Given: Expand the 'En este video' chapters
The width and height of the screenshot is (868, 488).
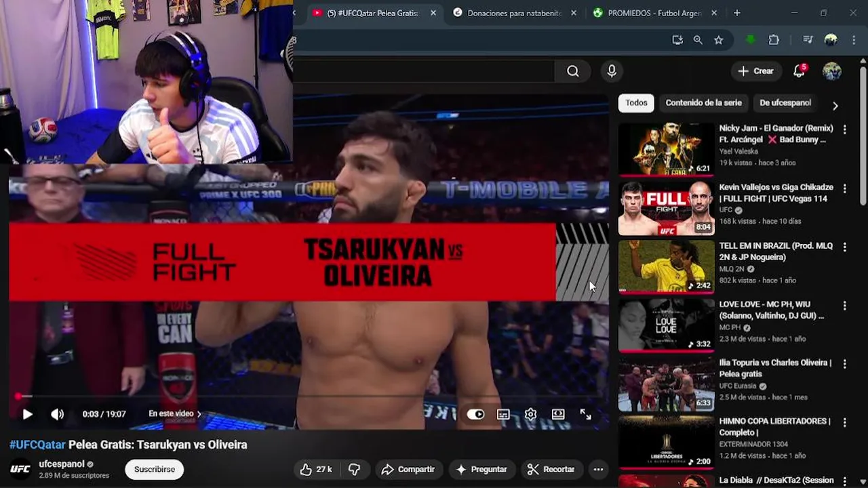Looking at the screenshot, I should [x=175, y=413].
